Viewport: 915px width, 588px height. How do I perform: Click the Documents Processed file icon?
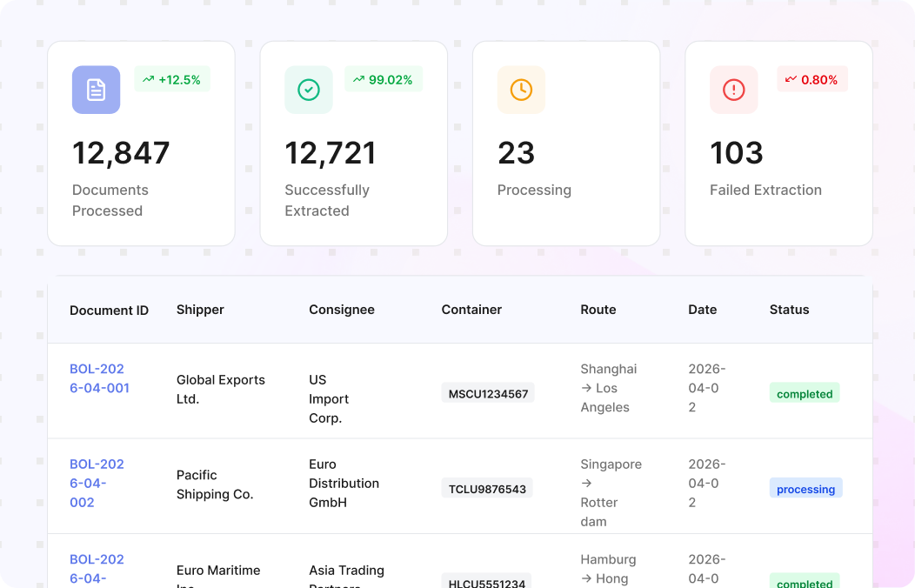click(x=97, y=90)
